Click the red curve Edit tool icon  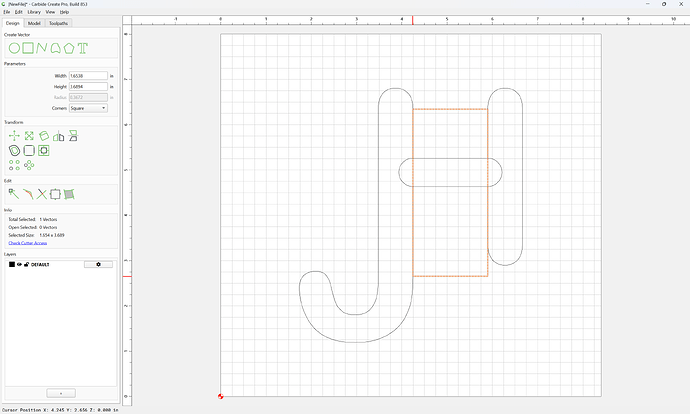(x=28, y=194)
